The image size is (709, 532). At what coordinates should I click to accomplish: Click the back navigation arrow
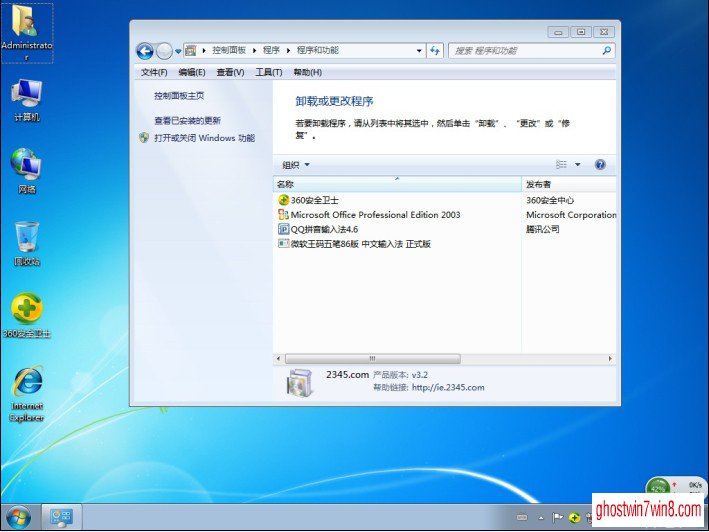pyautogui.click(x=145, y=51)
